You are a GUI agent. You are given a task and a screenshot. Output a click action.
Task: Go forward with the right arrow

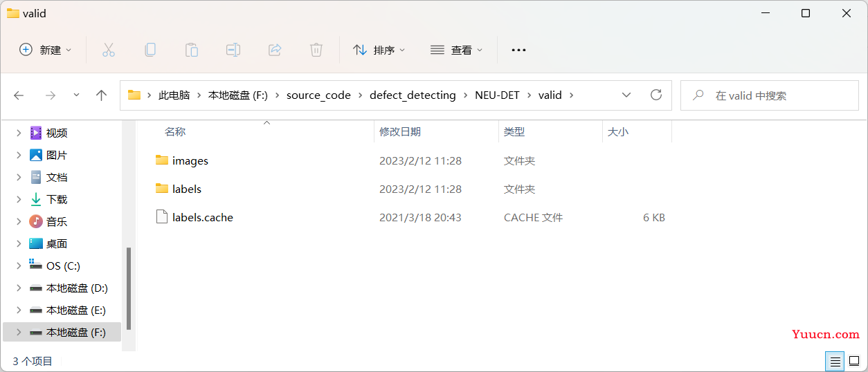50,95
